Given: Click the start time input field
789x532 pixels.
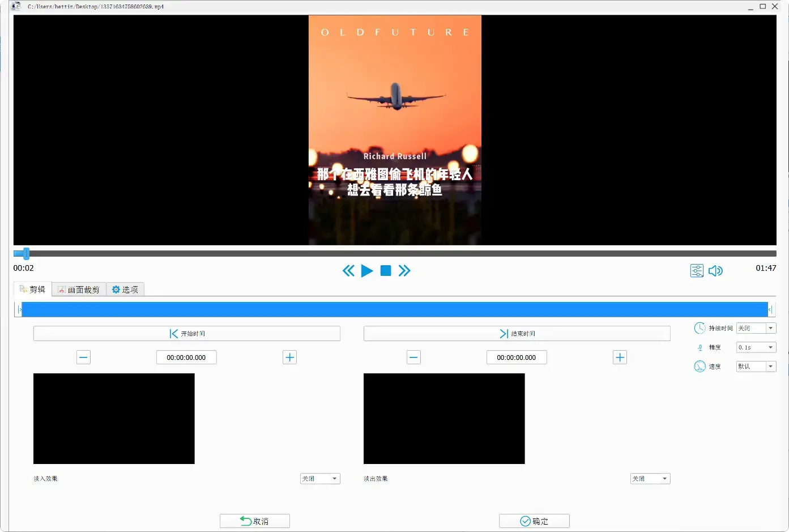Looking at the screenshot, I should (x=186, y=357).
